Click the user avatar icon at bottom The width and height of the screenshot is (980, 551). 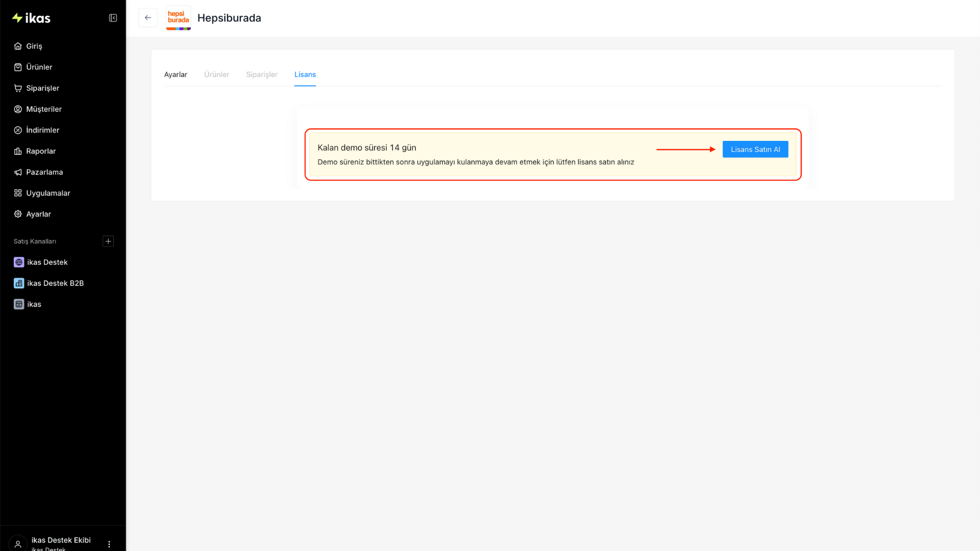[x=18, y=544]
